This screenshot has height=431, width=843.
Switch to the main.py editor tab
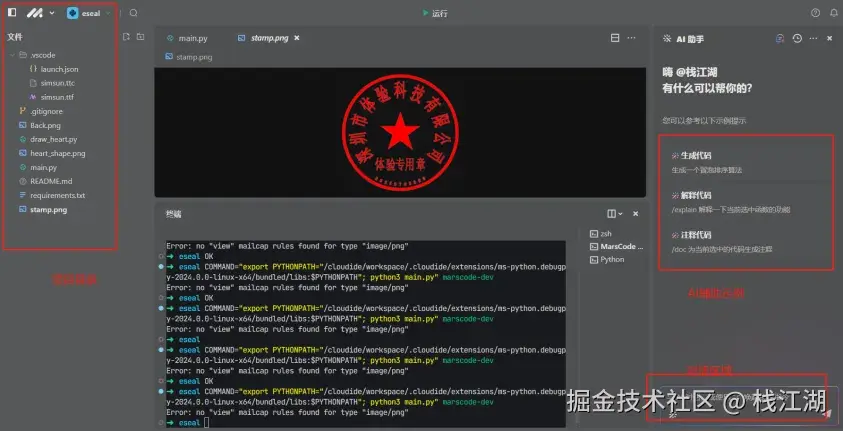[x=187, y=38]
